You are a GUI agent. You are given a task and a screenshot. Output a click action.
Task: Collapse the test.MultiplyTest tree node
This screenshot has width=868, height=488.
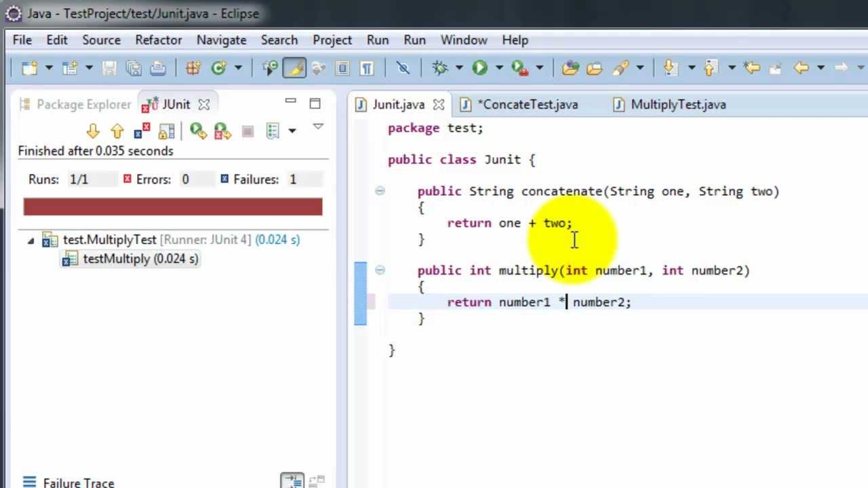click(31, 240)
